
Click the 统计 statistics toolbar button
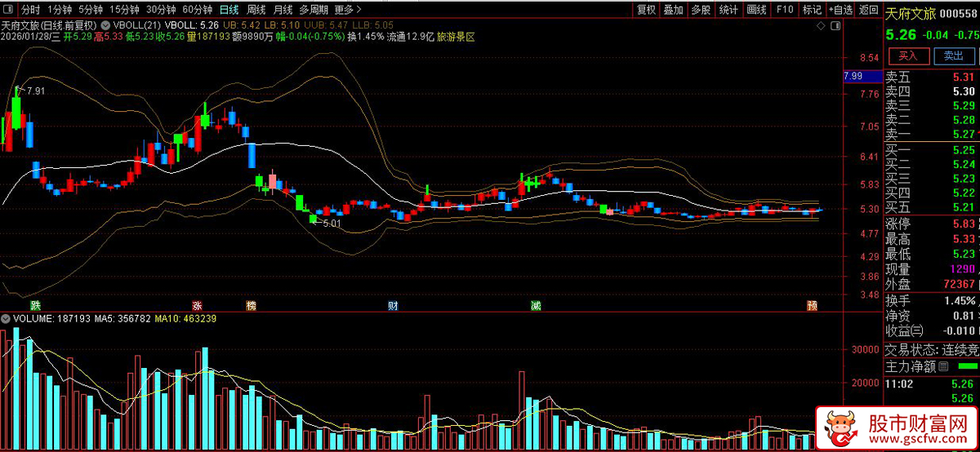[728, 10]
